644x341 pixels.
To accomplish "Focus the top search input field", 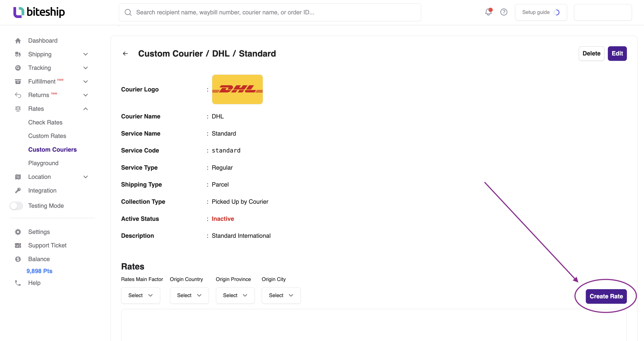I will pyautogui.click(x=270, y=12).
